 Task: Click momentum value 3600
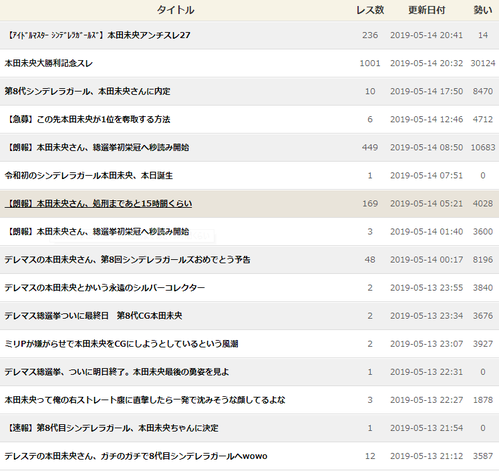click(483, 231)
